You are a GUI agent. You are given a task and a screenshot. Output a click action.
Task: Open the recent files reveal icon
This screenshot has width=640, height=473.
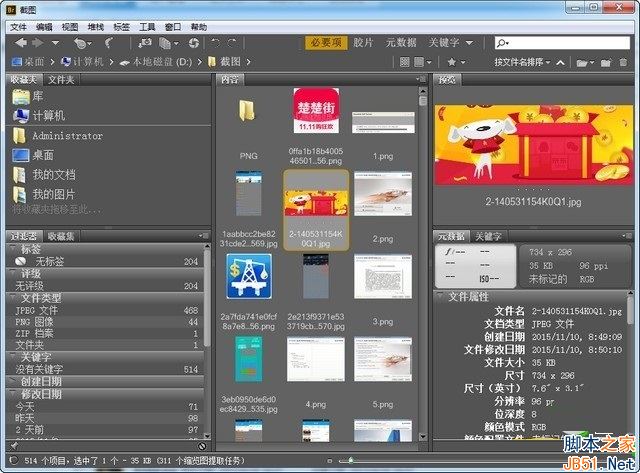pyautogui.click(x=82, y=43)
